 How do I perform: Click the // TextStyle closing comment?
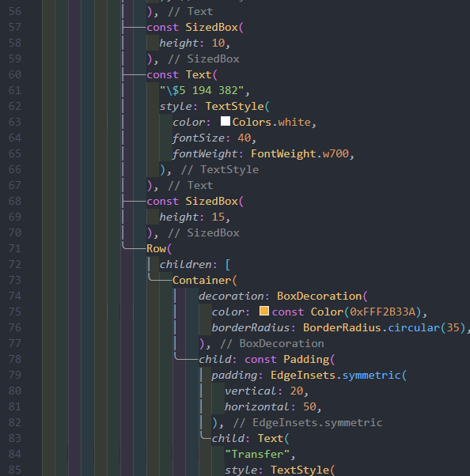pyautogui.click(x=220, y=170)
